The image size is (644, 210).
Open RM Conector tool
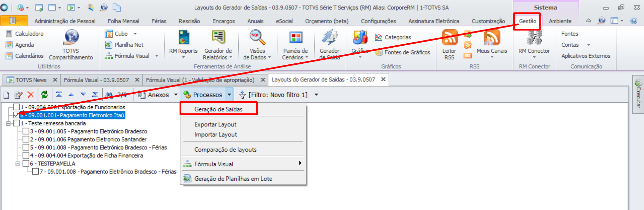(534, 45)
